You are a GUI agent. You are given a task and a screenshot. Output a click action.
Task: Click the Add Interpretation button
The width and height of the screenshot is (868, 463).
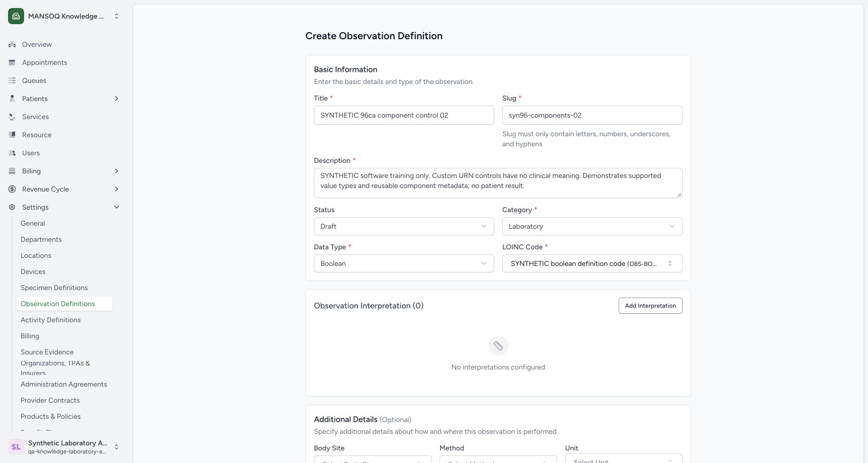pos(650,306)
